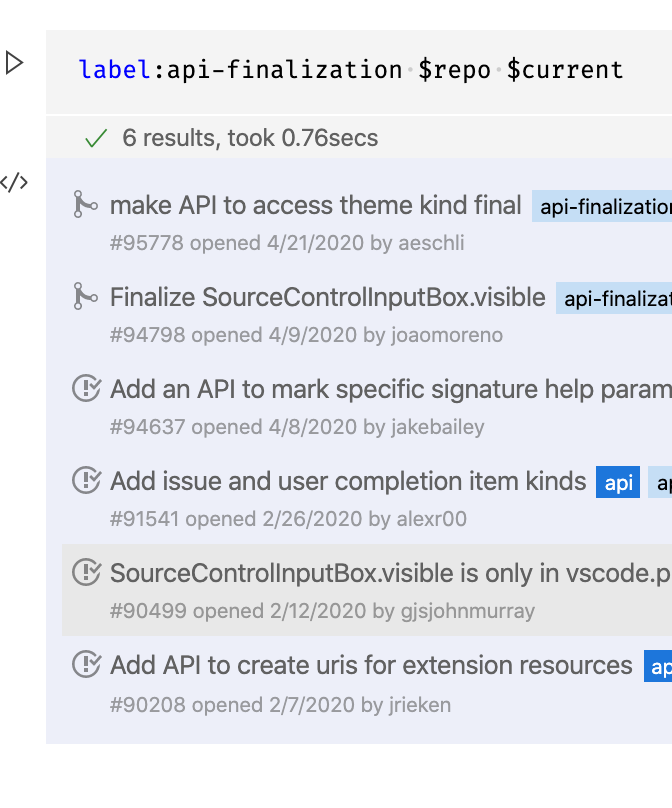672x808 pixels.
Task: Click the issue icon beside Add issue and user completion item kinds
Action: pos(86,481)
